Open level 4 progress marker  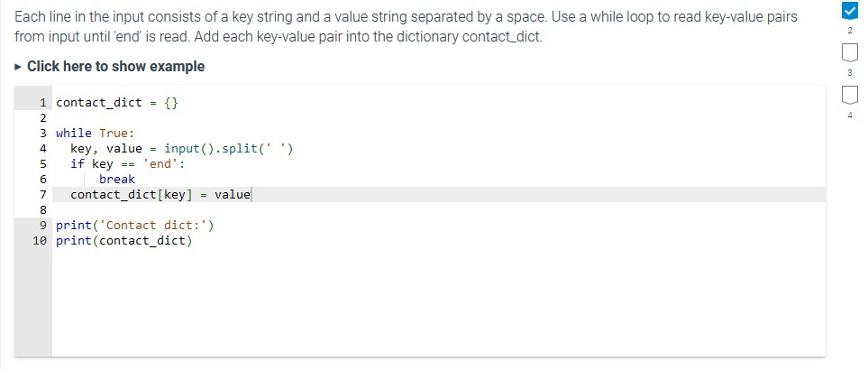849,95
